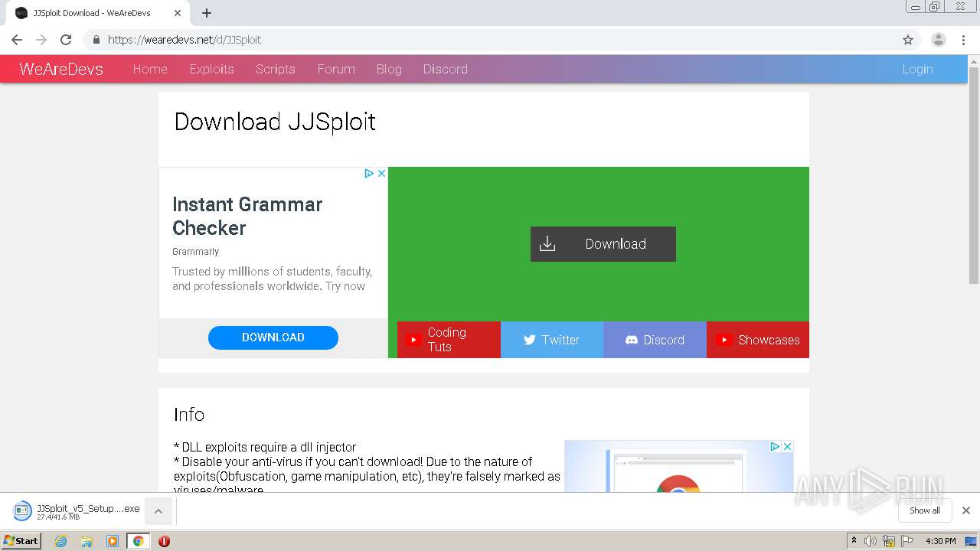The height and width of the screenshot is (551, 980).
Task: Open the Twitter link
Action: (552, 340)
